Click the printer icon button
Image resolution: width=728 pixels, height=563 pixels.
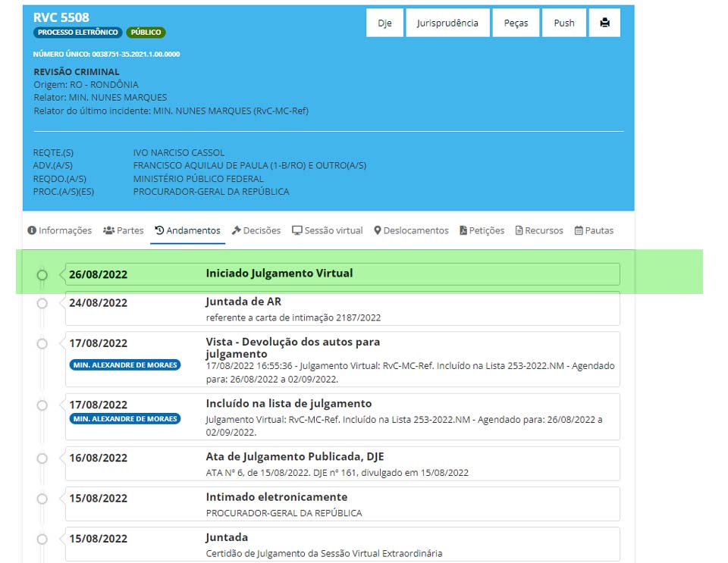(x=604, y=23)
